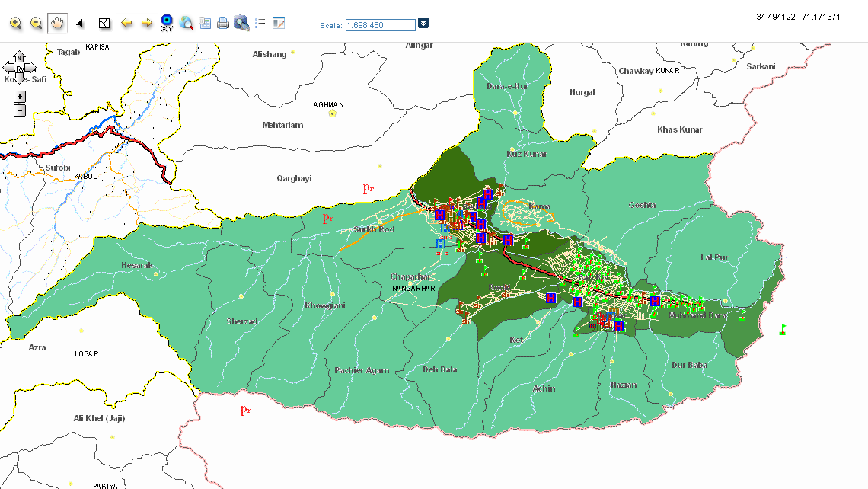Click the Surobi district label
Image resolution: width=868 pixels, height=489 pixels.
[58, 168]
